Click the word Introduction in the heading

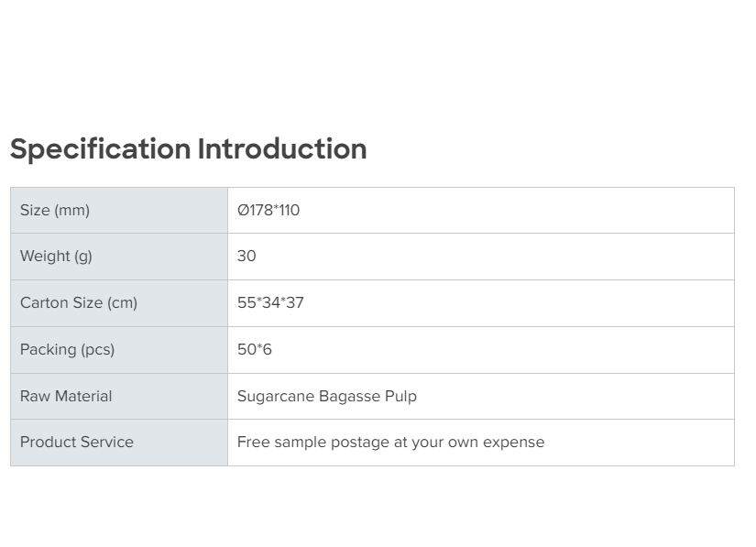click(282, 149)
